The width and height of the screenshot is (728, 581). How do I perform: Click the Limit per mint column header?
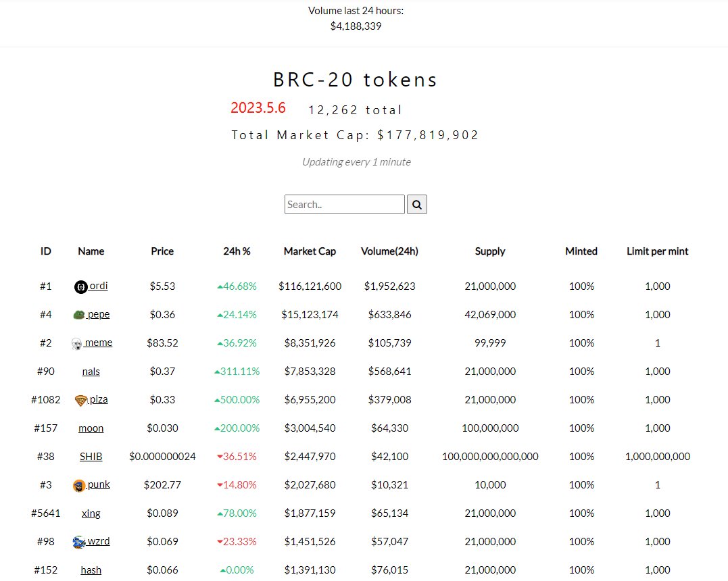click(658, 251)
